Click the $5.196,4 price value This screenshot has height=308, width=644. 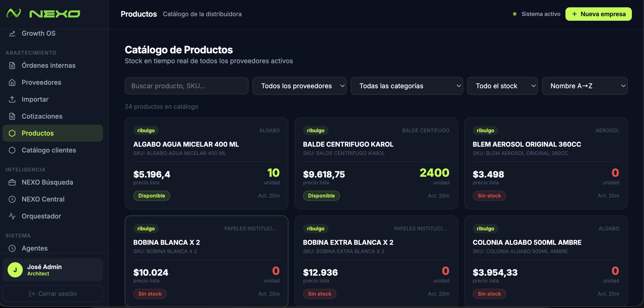(152, 174)
